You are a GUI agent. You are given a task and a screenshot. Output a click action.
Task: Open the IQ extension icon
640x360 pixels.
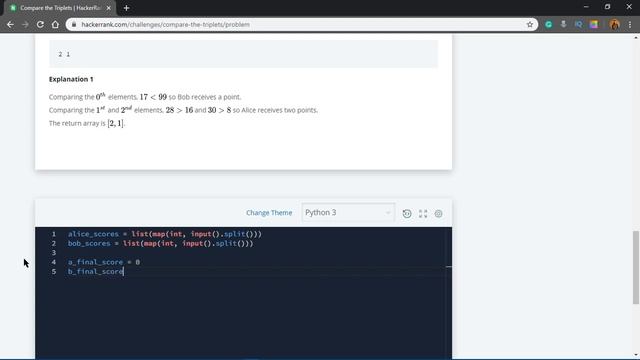coord(578,24)
